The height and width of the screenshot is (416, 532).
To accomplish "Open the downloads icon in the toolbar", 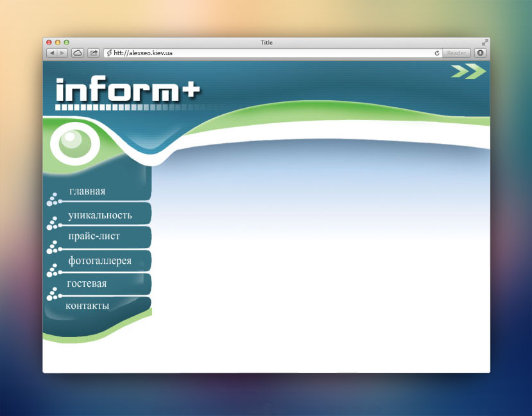I will [481, 53].
